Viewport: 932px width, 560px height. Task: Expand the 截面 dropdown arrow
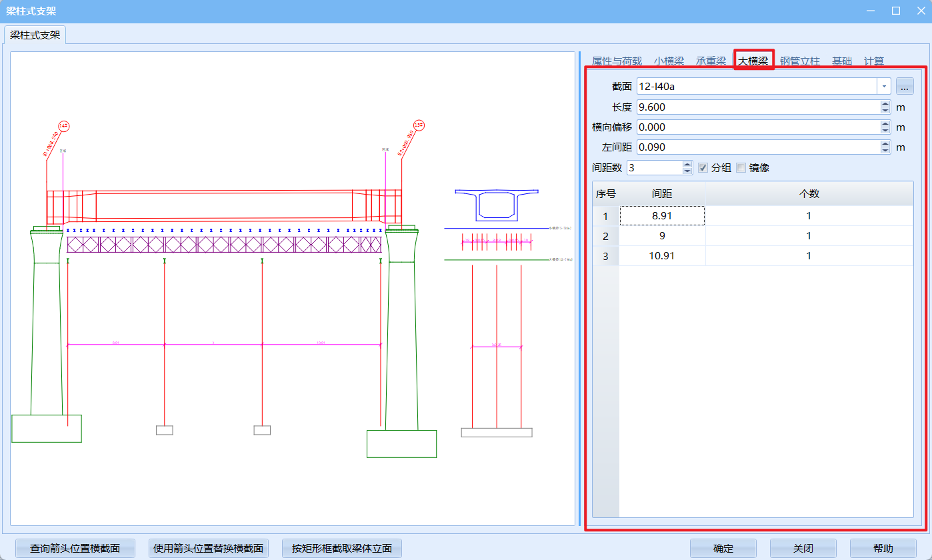pyautogui.click(x=884, y=86)
